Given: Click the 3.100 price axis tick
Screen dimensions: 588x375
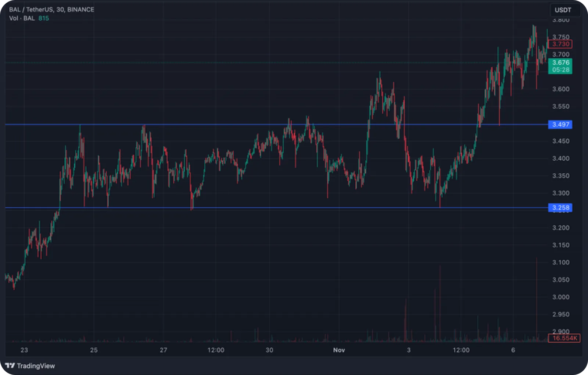Looking at the screenshot, I should [561, 262].
